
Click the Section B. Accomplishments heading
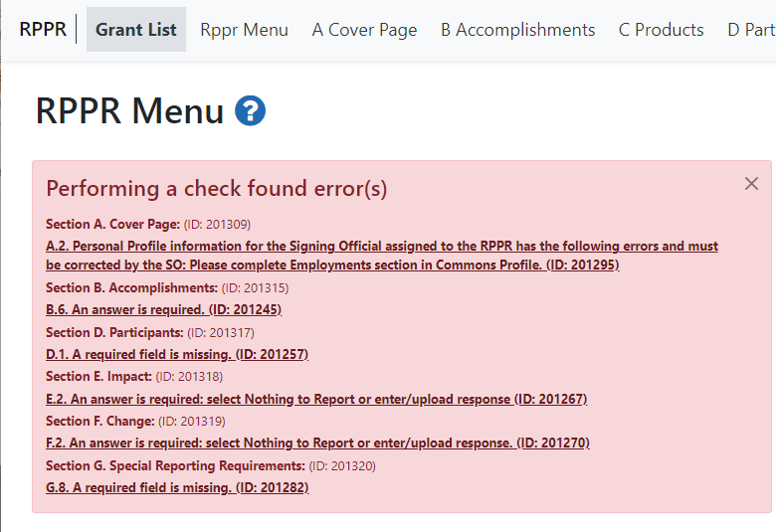[x=131, y=288]
